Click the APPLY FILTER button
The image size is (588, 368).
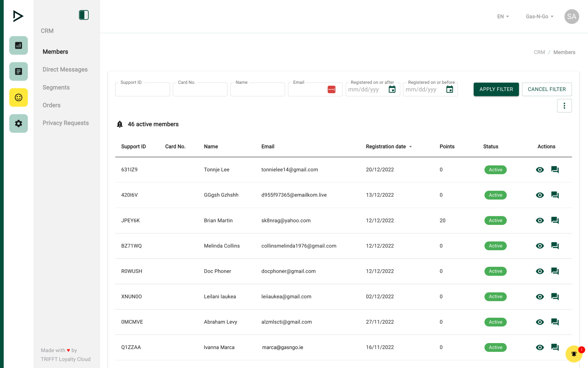click(496, 89)
